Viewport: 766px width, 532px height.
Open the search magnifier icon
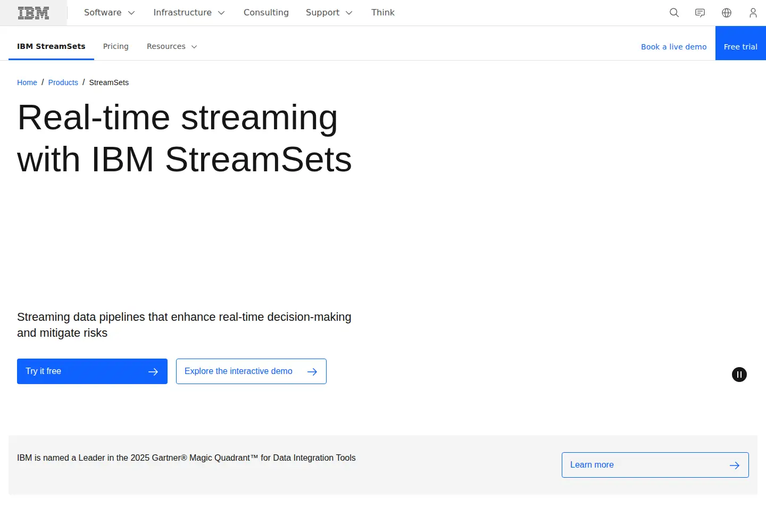[674, 13]
